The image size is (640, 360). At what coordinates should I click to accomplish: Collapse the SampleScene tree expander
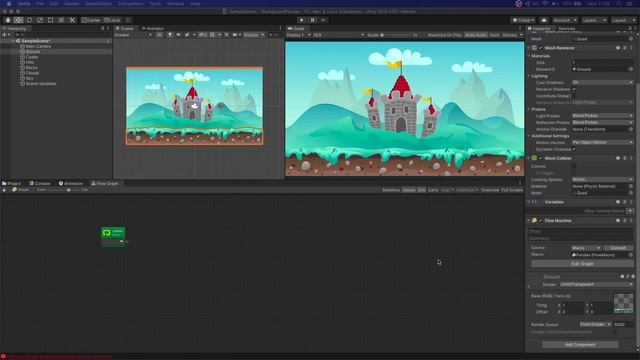coord(13,41)
